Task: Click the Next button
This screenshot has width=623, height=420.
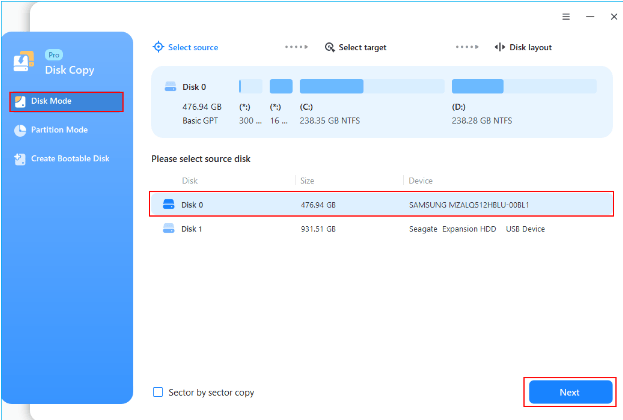Action: [570, 392]
